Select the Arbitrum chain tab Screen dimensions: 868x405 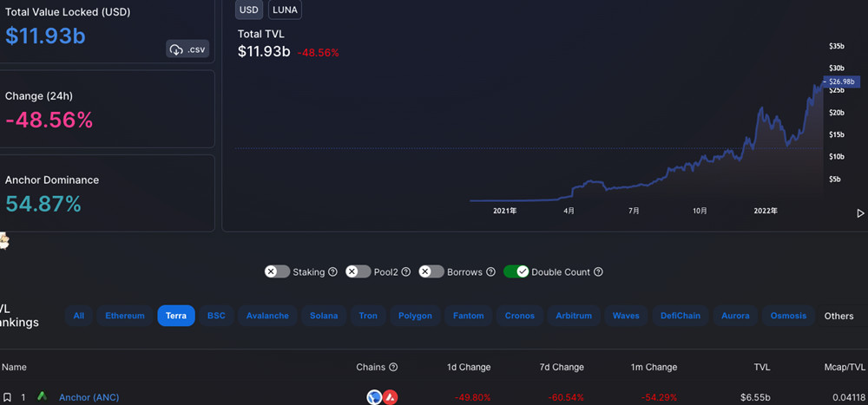click(x=574, y=316)
